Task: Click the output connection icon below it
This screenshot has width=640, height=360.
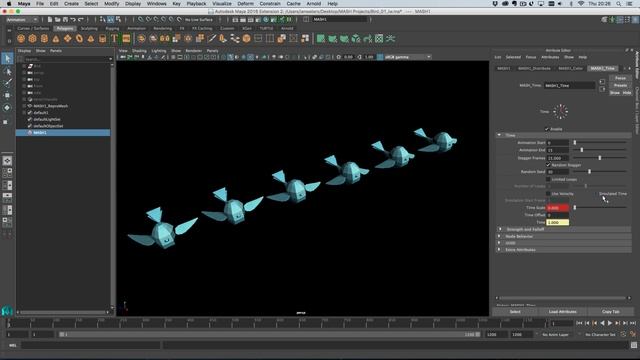Action: click(602, 89)
